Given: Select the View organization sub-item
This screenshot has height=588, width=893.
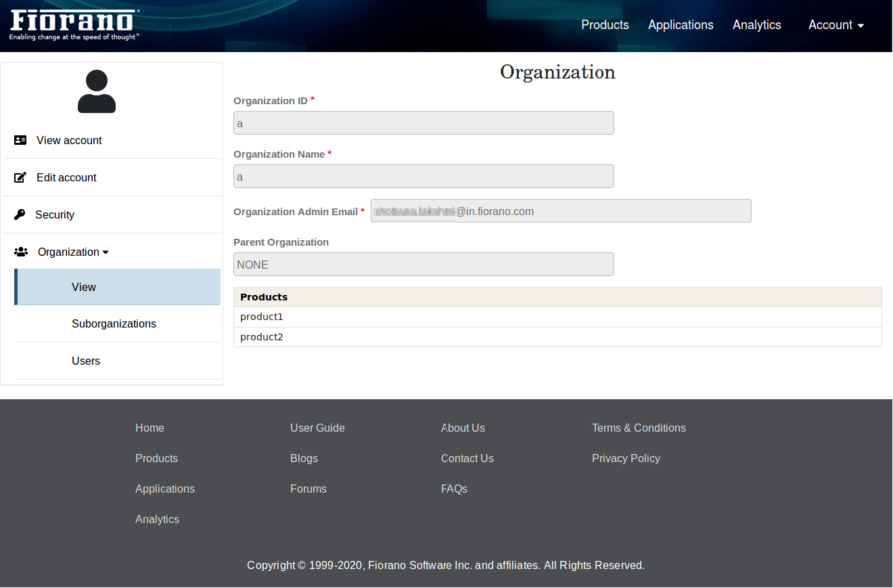Looking at the screenshot, I should 118,287.
